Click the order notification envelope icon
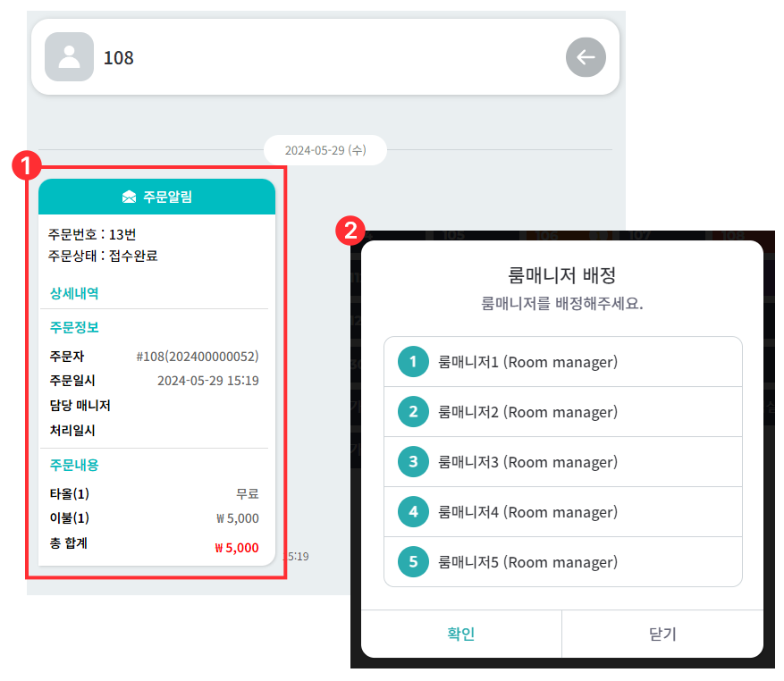The image size is (784, 681). coord(130,197)
